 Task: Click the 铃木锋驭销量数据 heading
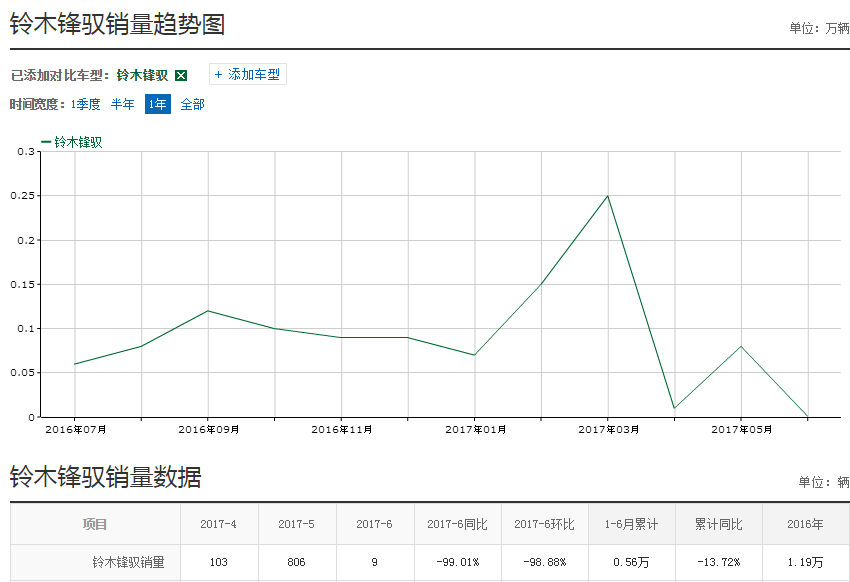[x=105, y=477]
